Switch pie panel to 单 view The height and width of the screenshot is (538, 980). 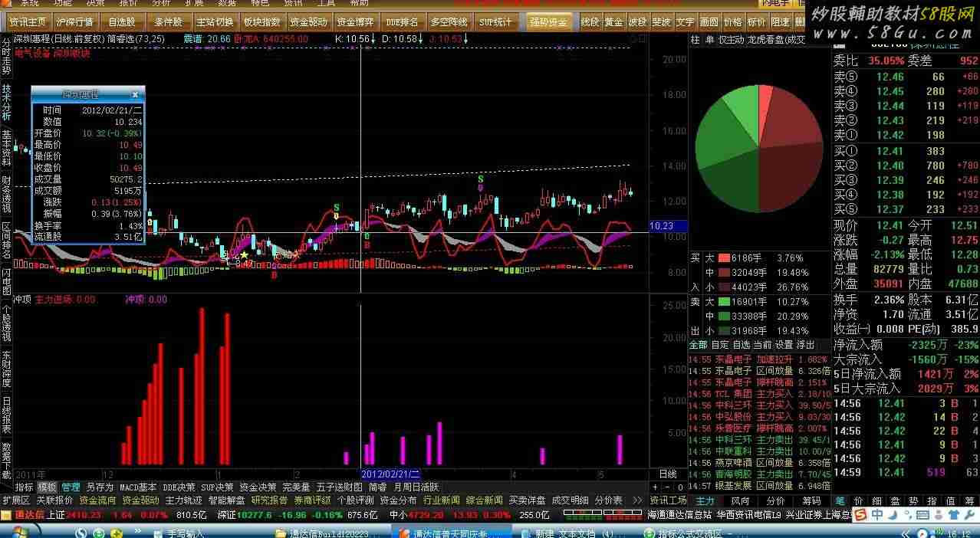(709, 40)
